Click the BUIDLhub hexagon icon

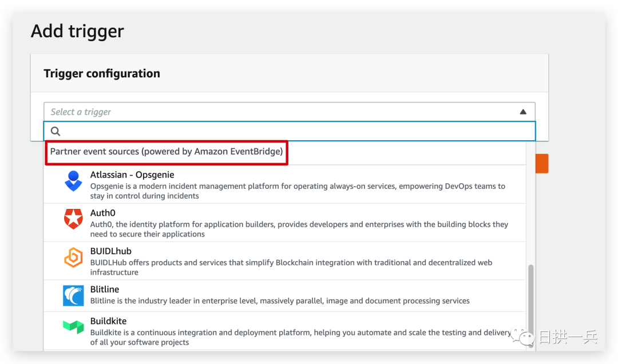[x=73, y=258]
